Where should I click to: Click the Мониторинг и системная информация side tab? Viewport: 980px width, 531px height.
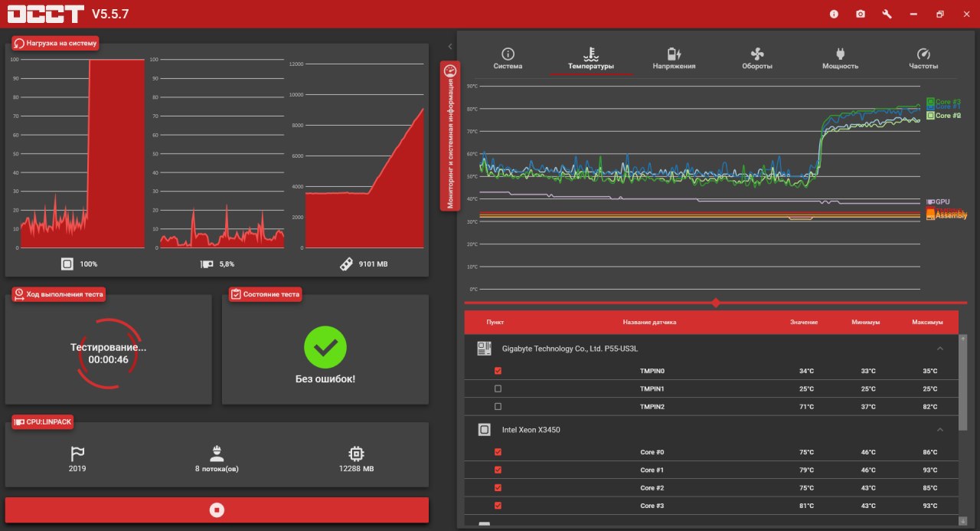click(x=450, y=136)
